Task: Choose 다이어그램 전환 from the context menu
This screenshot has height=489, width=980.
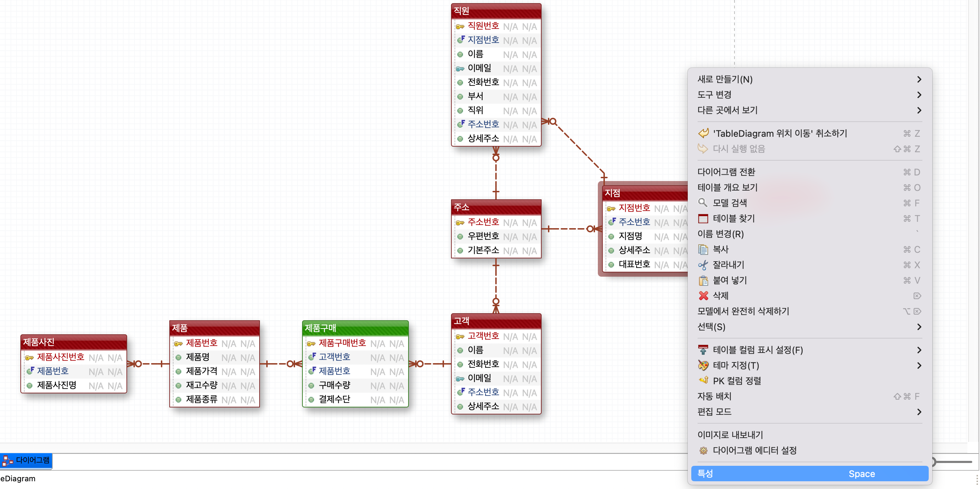Action: [810, 172]
